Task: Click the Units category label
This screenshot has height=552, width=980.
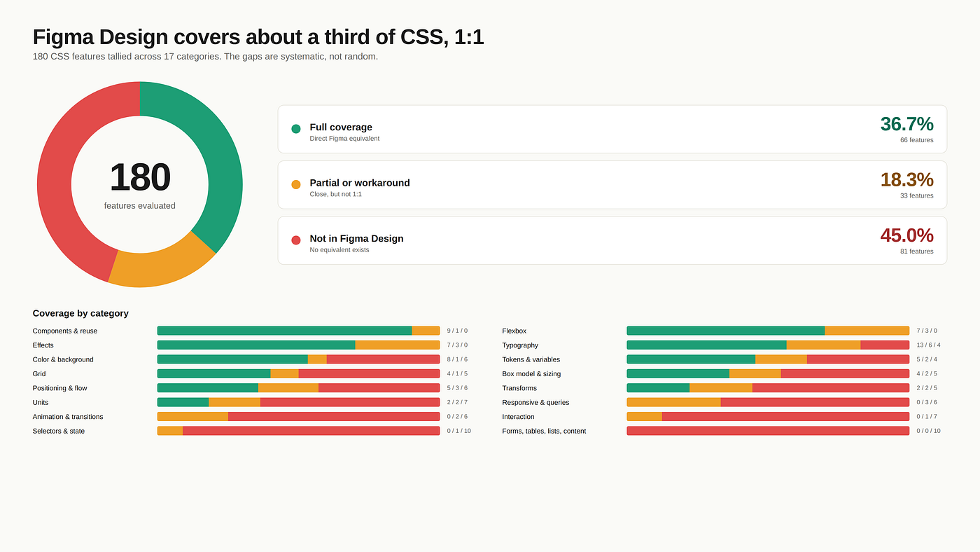Action: pos(41,403)
